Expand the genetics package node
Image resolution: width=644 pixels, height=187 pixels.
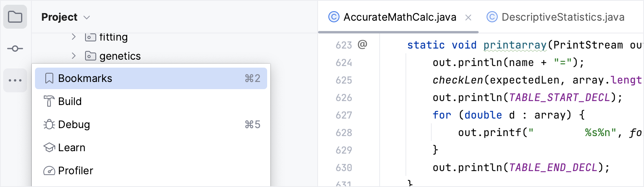click(x=74, y=56)
